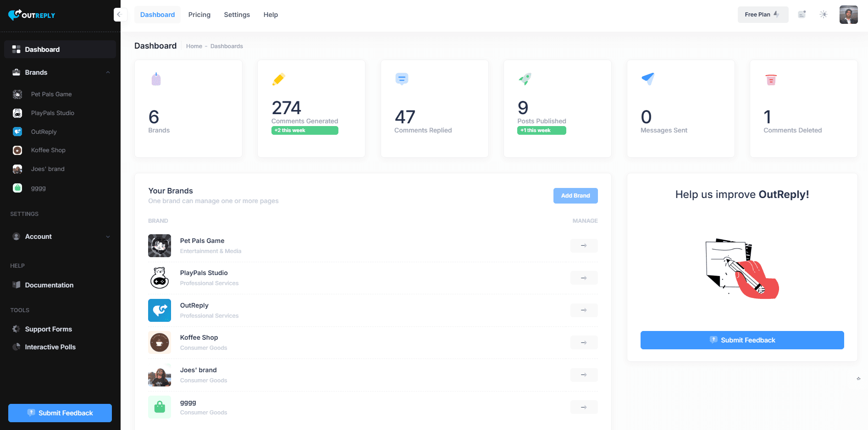Click gggg green bag sidebar icon
This screenshot has width=868, height=430.
click(x=17, y=188)
